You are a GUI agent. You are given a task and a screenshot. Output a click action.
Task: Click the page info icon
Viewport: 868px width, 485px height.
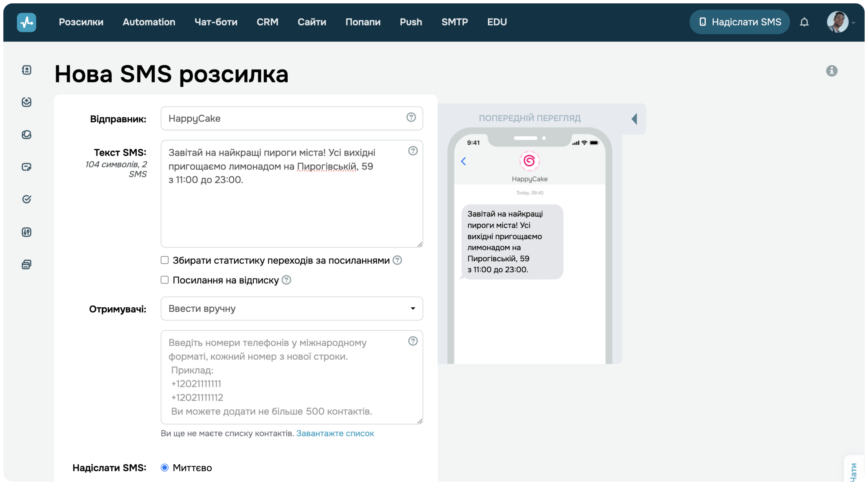[x=831, y=71]
